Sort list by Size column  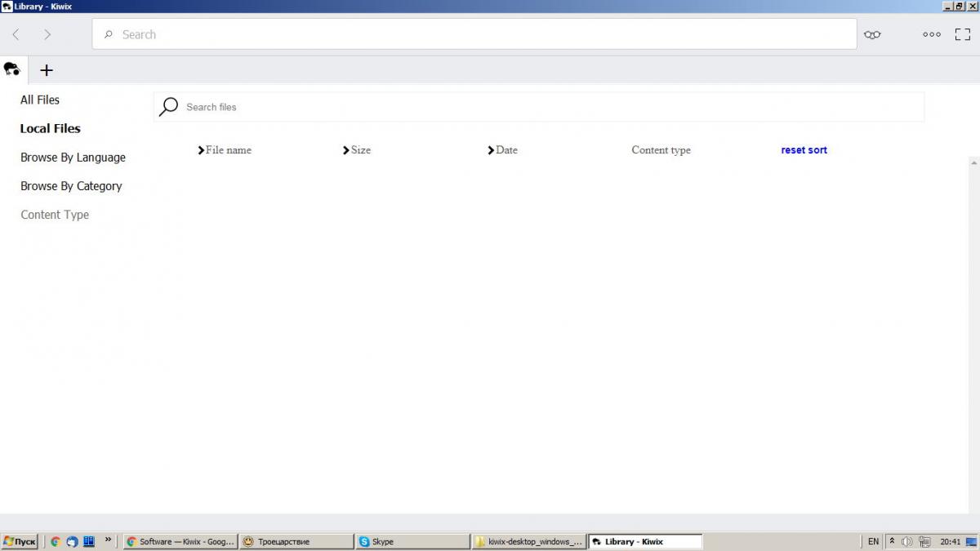pos(357,150)
